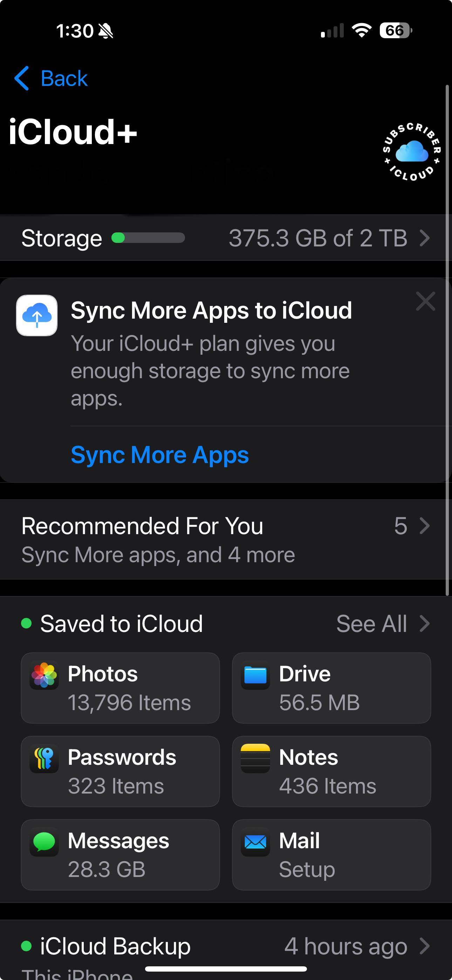Open Recommended For You chevron

point(425,526)
